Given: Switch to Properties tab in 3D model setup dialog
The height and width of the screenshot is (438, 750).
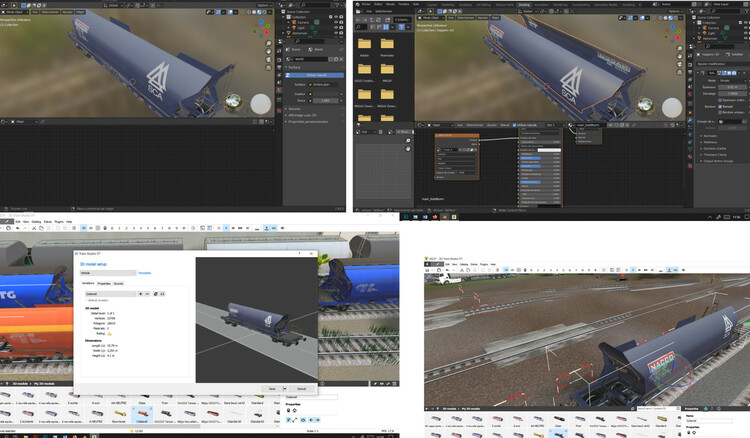Looking at the screenshot, I should 104,284.
